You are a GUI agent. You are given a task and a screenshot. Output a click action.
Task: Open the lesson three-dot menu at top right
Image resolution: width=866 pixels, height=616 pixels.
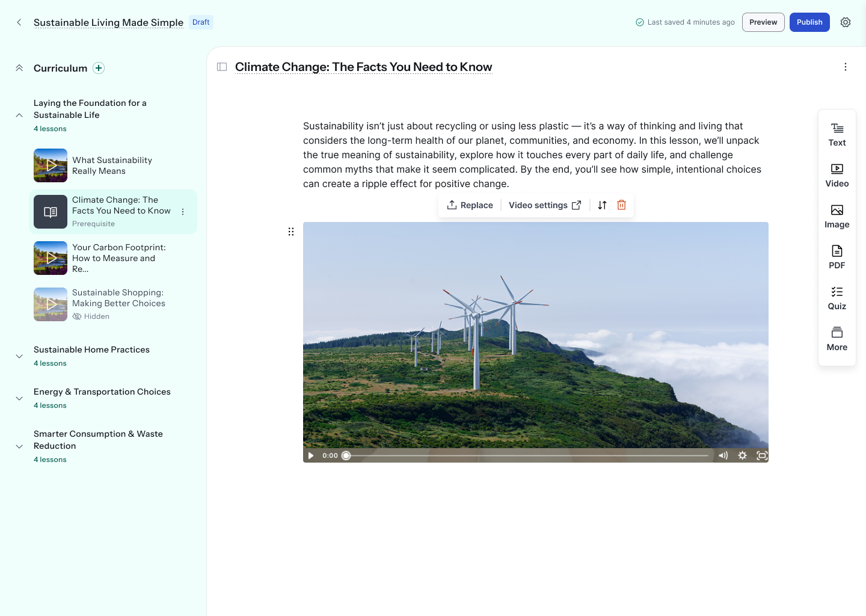[845, 67]
